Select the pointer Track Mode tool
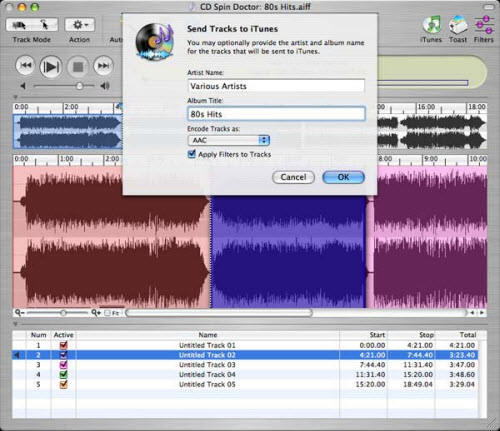 [45, 25]
